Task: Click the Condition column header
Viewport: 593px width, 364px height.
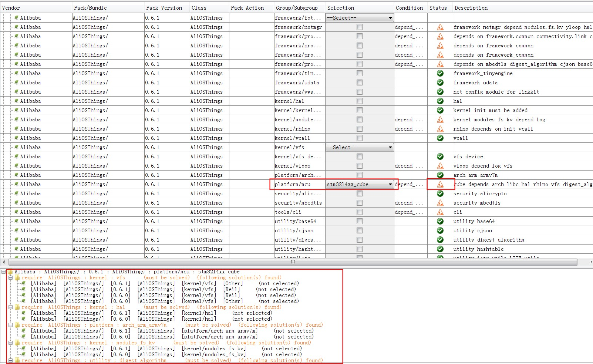Action: click(x=410, y=8)
